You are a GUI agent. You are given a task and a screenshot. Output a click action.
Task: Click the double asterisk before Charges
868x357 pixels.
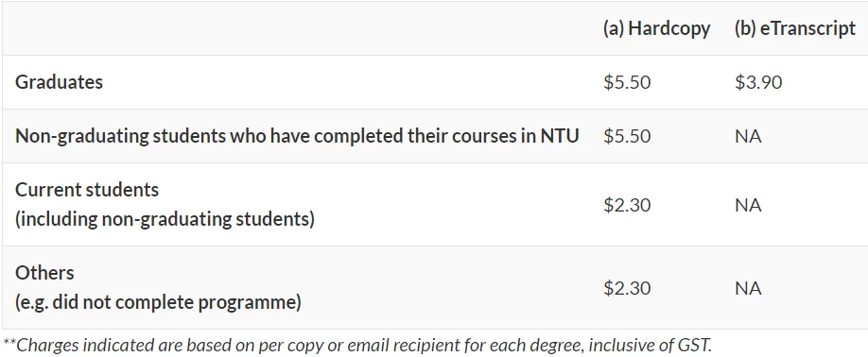(x=9, y=343)
